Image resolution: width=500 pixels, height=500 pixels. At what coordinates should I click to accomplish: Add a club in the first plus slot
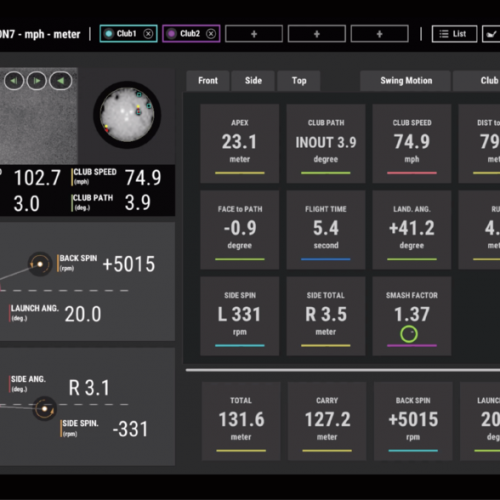(254, 34)
